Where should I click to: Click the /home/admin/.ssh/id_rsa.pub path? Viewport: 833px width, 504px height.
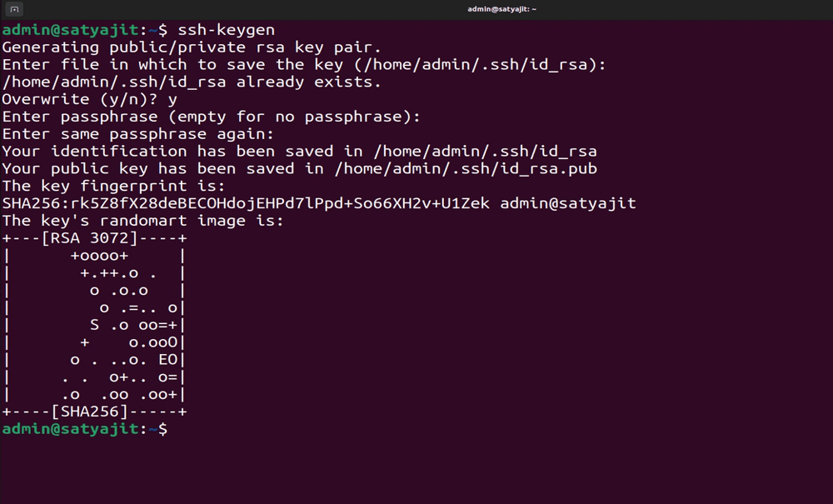click(x=466, y=169)
